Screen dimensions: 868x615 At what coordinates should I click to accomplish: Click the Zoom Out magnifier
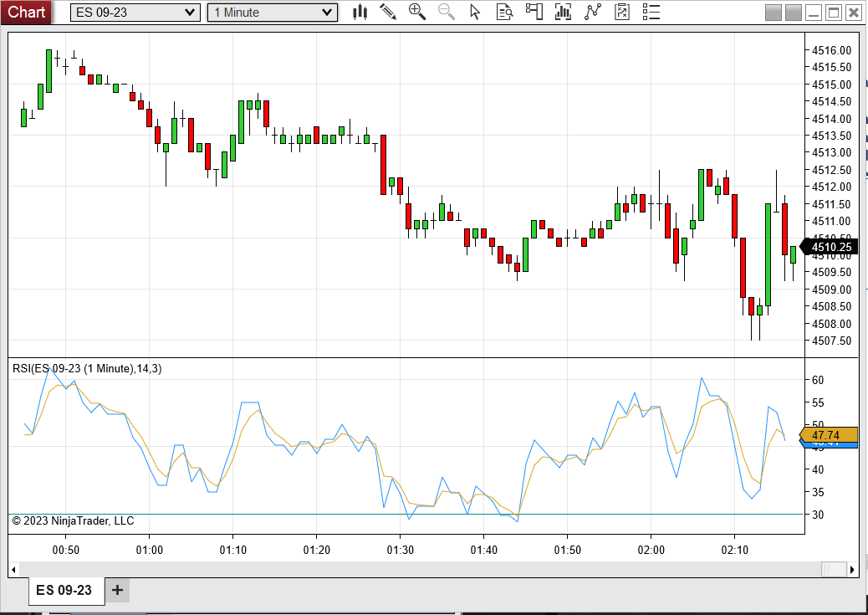click(x=447, y=12)
